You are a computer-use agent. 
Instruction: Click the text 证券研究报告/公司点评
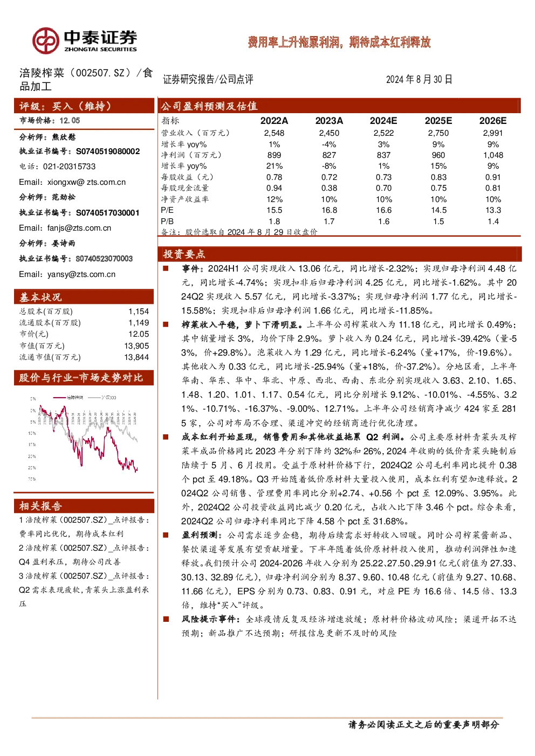click(x=208, y=79)
